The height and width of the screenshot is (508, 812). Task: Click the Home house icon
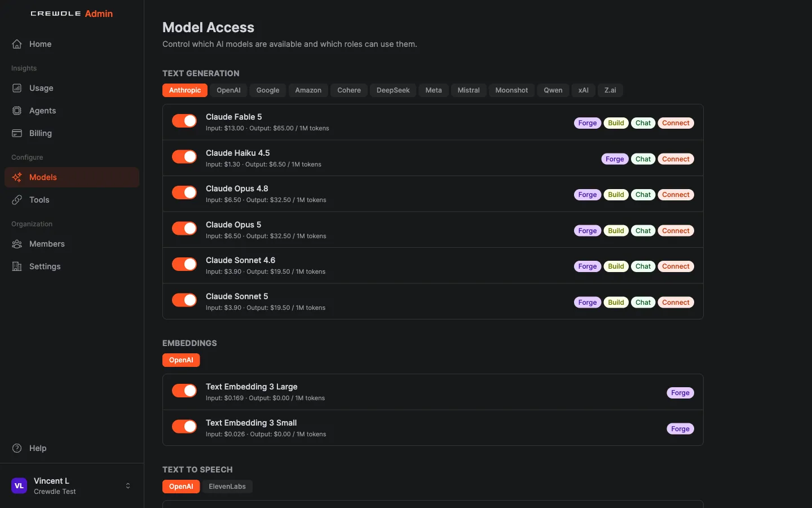pos(17,44)
